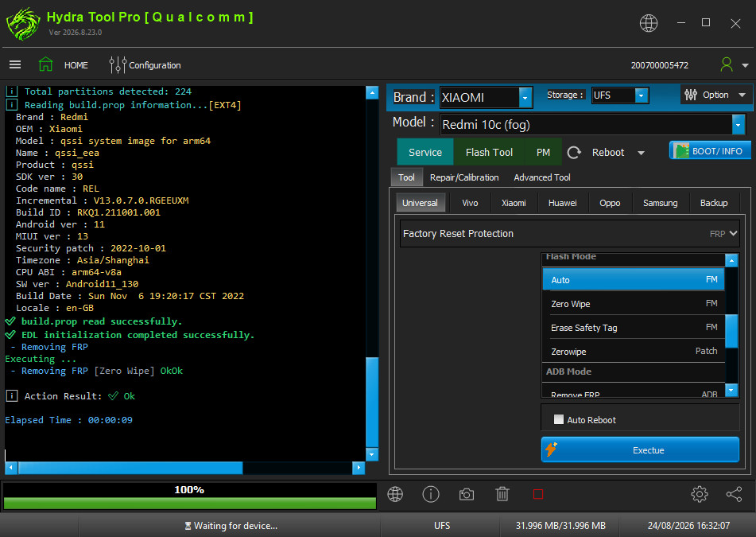Viewport: 756px width, 537px height.
Task: Select Zerowipe Patch option
Action: click(x=634, y=352)
